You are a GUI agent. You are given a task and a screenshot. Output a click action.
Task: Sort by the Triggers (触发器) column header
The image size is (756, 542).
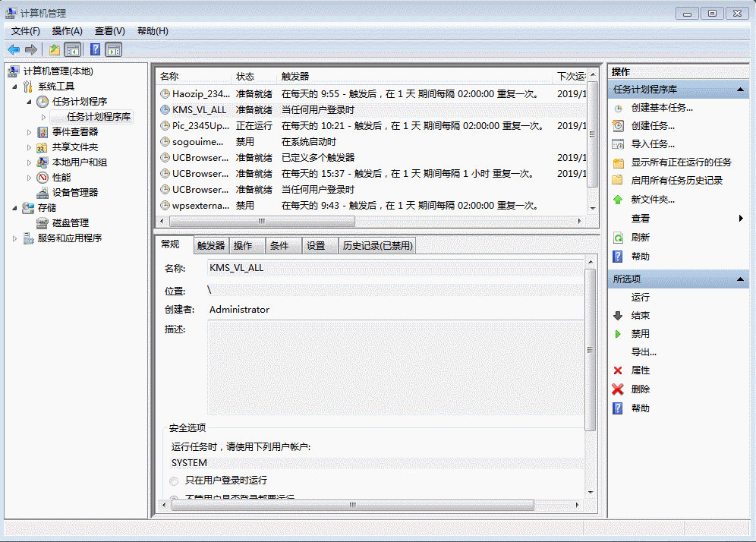click(x=416, y=76)
